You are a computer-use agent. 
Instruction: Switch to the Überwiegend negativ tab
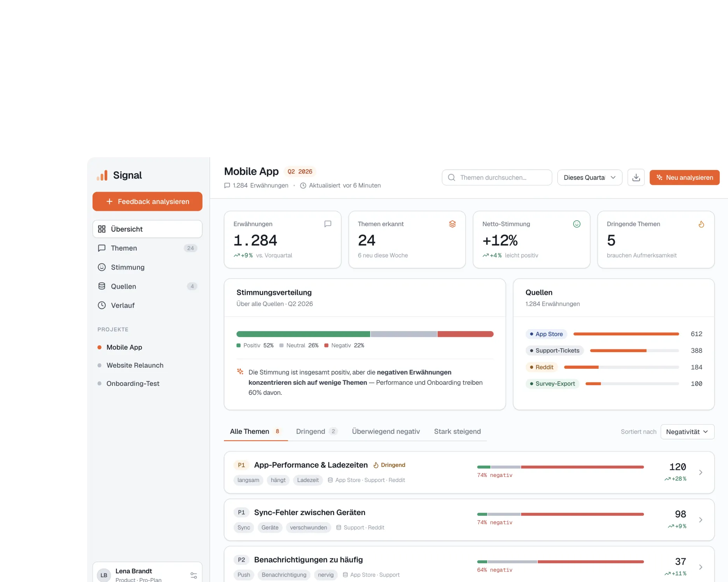[386, 431]
